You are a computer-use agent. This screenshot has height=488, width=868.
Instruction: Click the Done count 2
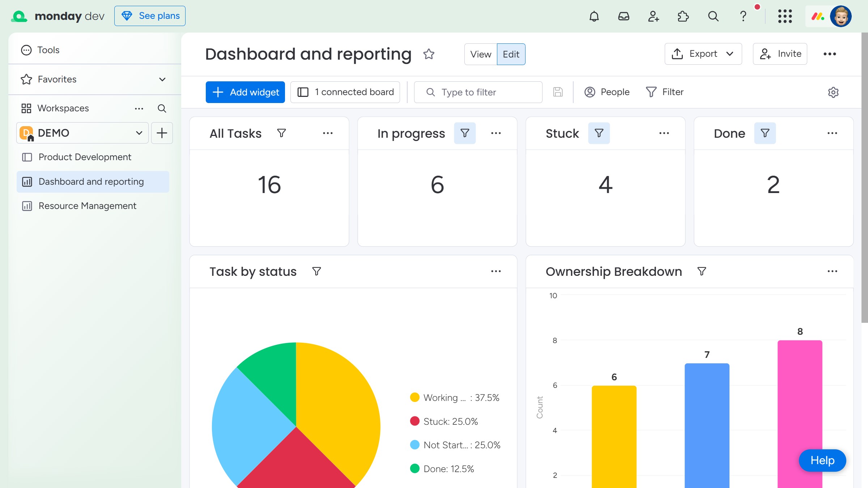tap(773, 185)
